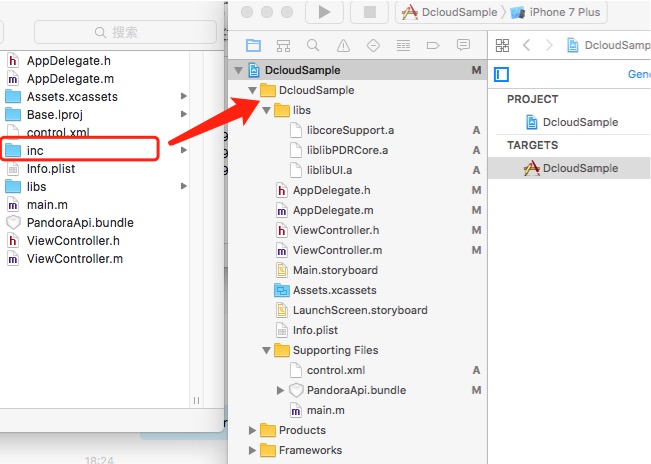
Task: Select ViewController.m in Finder window
Action: click(x=75, y=259)
